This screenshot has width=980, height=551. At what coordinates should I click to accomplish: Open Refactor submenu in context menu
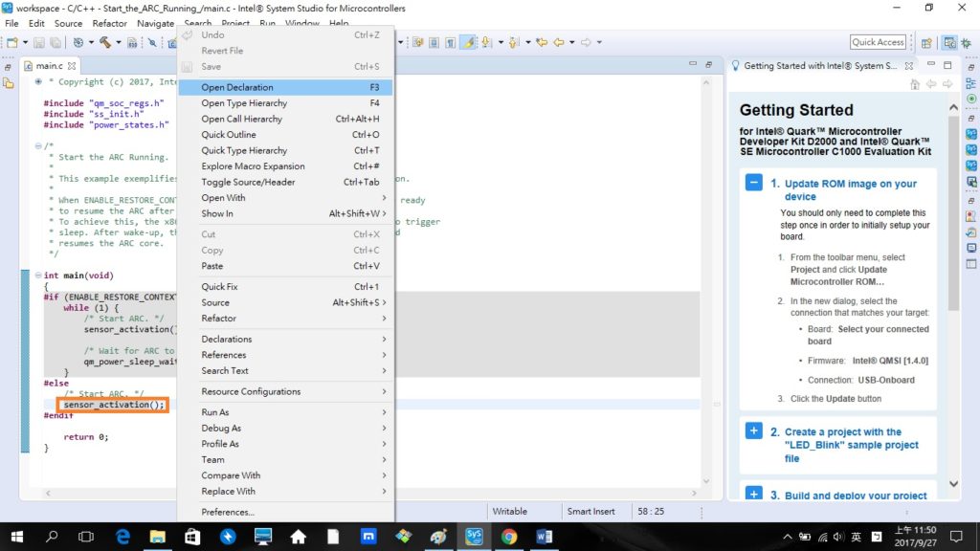pyautogui.click(x=285, y=318)
